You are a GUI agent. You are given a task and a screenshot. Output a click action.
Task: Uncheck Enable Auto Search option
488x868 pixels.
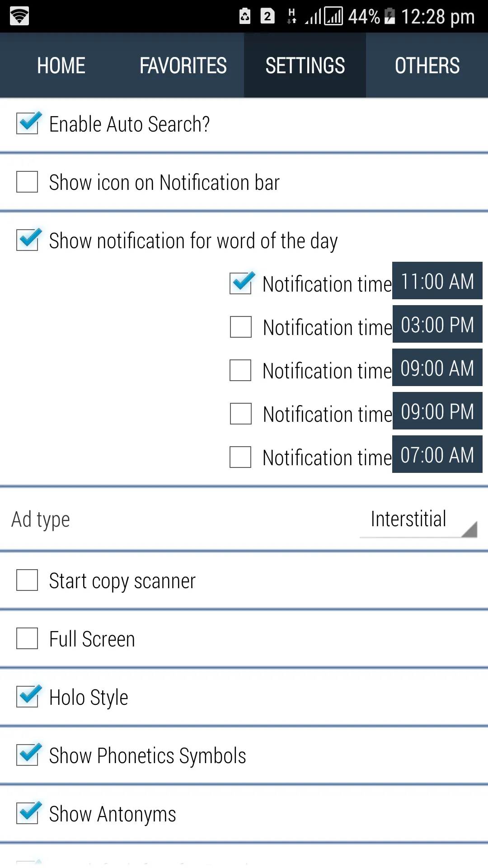coord(27,123)
